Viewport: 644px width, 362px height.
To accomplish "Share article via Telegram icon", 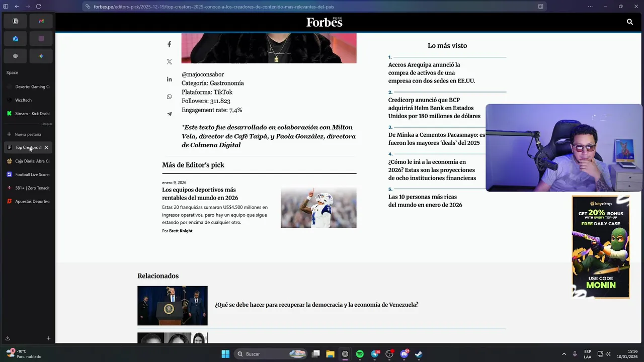I will pyautogui.click(x=169, y=114).
